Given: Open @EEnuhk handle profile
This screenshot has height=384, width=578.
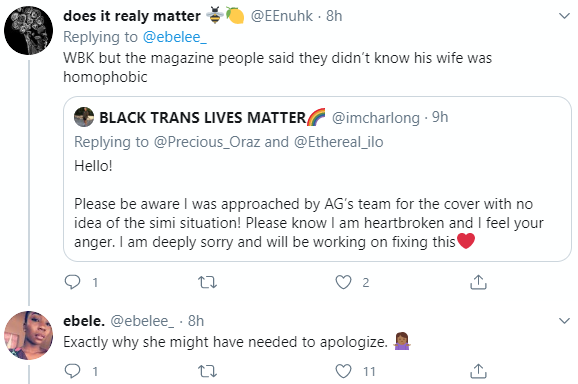Looking at the screenshot, I should 282,16.
